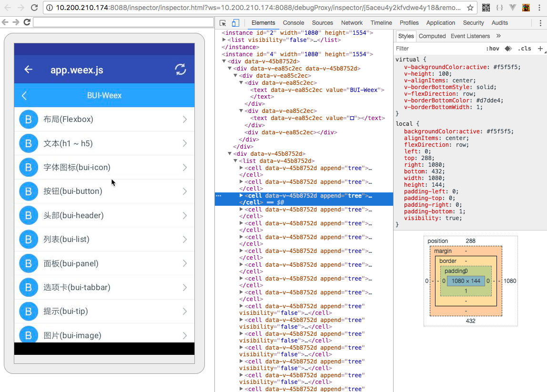This screenshot has width=547, height=392.
Task: Reload the browser page
Action: 34,8
